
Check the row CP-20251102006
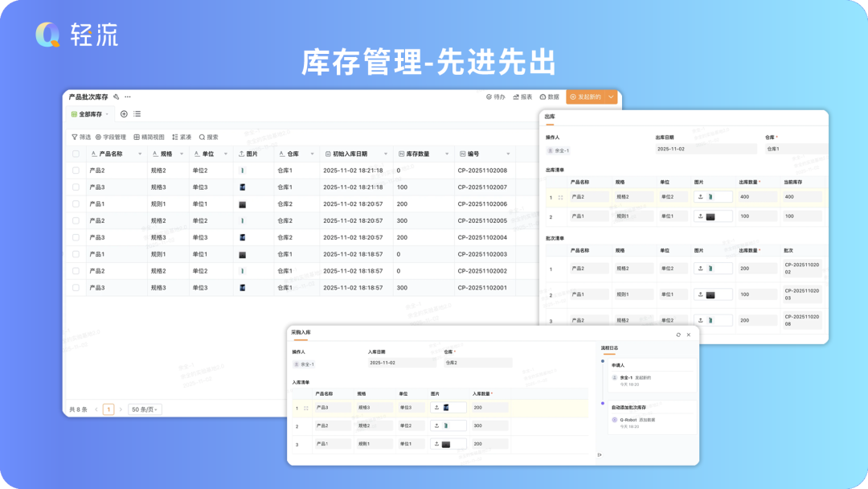[x=76, y=203]
